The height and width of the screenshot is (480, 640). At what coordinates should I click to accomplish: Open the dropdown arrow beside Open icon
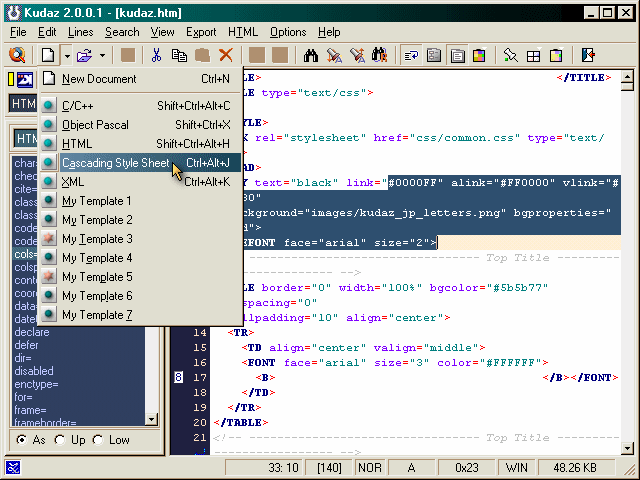[x=102, y=55]
